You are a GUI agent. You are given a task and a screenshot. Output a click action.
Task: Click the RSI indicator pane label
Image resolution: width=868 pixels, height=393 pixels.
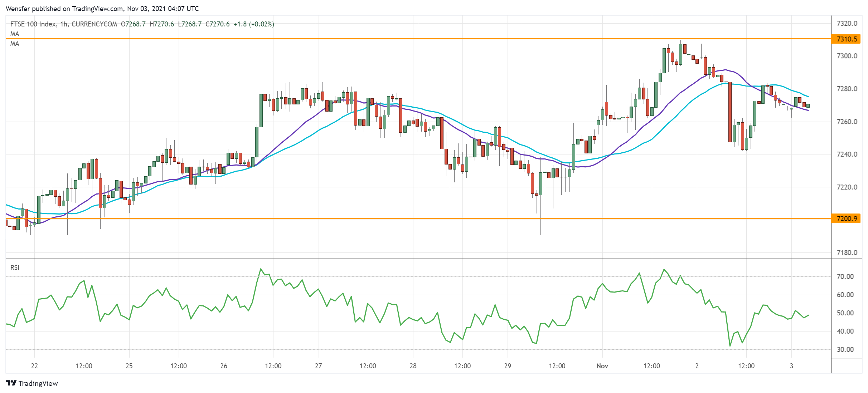15,267
